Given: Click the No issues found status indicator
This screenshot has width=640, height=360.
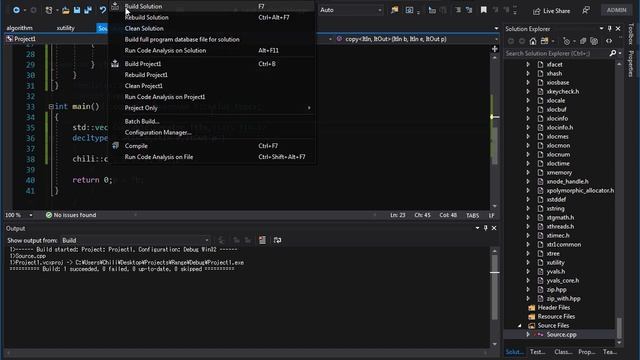Looking at the screenshot, I should click(71, 215).
